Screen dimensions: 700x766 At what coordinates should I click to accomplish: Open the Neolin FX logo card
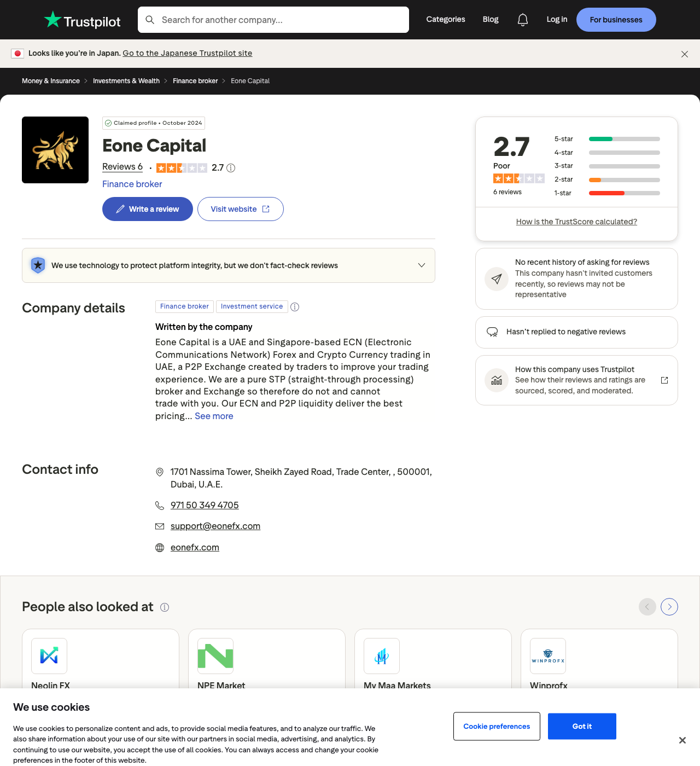(49, 656)
